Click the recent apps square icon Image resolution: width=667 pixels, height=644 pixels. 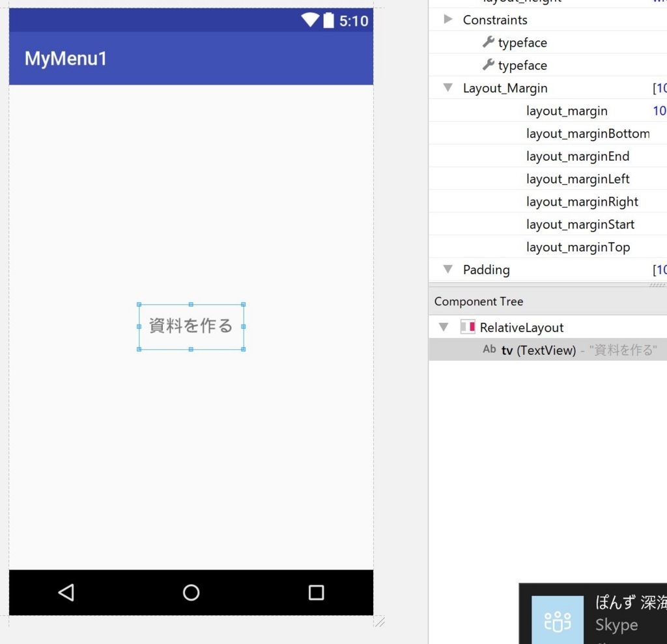coord(316,592)
